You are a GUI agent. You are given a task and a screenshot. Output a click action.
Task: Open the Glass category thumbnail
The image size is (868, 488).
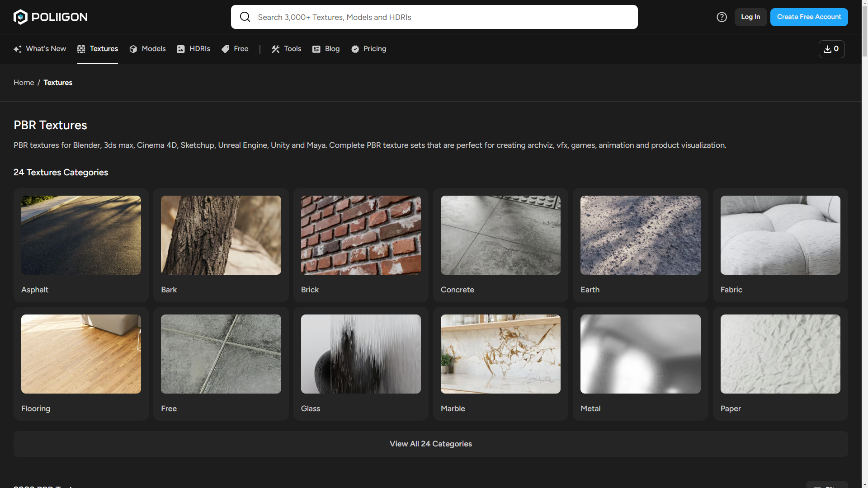(x=361, y=354)
